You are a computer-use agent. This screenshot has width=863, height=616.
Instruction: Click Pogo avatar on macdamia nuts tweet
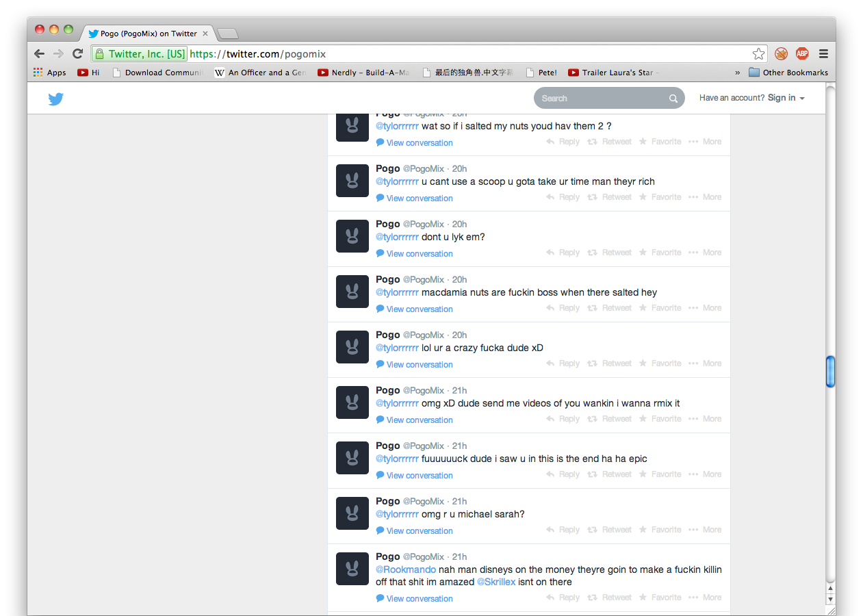tap(352, 292)
